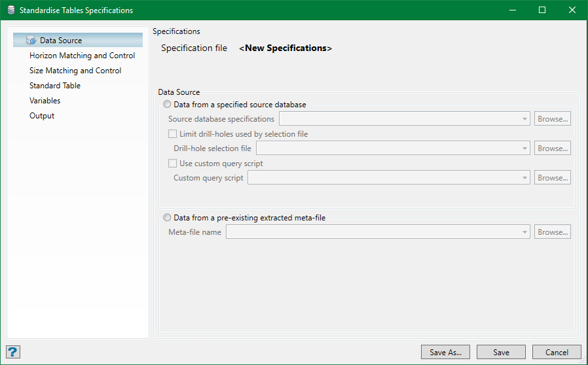This screenshot has height=365, width=588.
Task: Expand Source database specifications dropdown
Action: pos(524,119)
